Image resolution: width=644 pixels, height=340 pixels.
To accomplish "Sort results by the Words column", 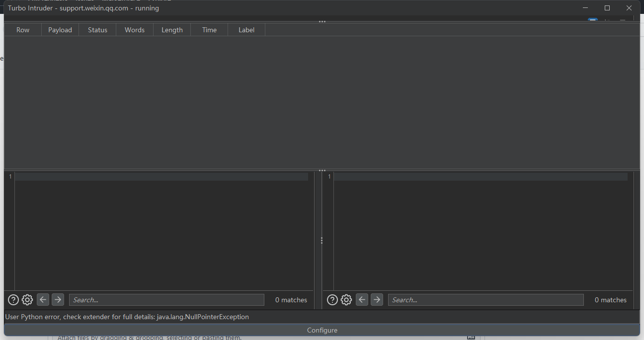I will (x=134, y=30).
